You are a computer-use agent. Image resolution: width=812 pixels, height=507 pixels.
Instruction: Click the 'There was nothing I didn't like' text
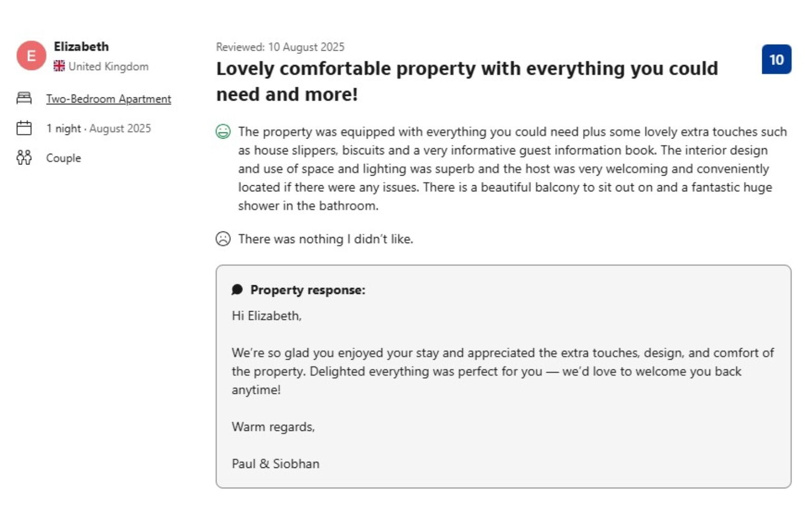click(326, 239)
